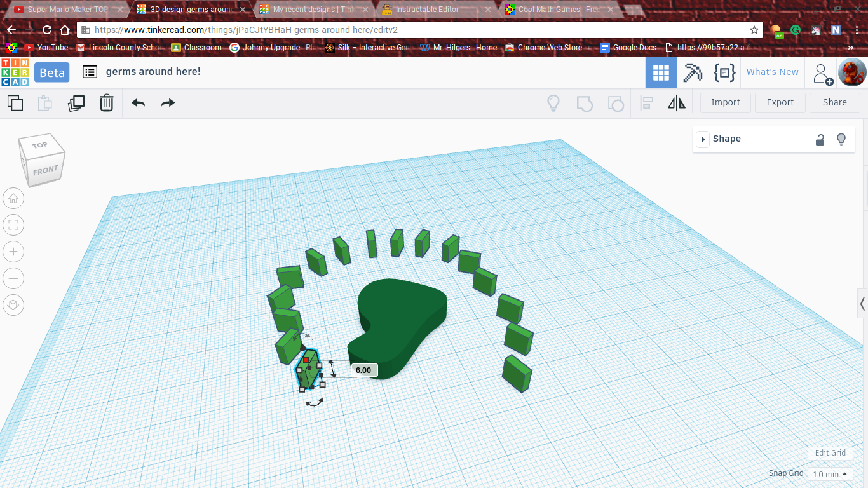Image resolution: width=868 pixels, height=488 pixels.
Task: Click the red height handle on selected shape
Action: tap(306, 360)
